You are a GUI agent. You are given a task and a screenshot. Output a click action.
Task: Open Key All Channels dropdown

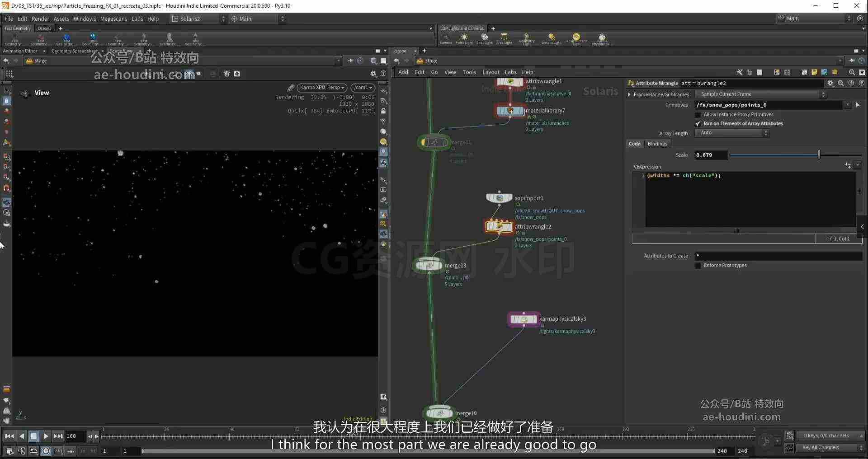click(x=830, y=447)
